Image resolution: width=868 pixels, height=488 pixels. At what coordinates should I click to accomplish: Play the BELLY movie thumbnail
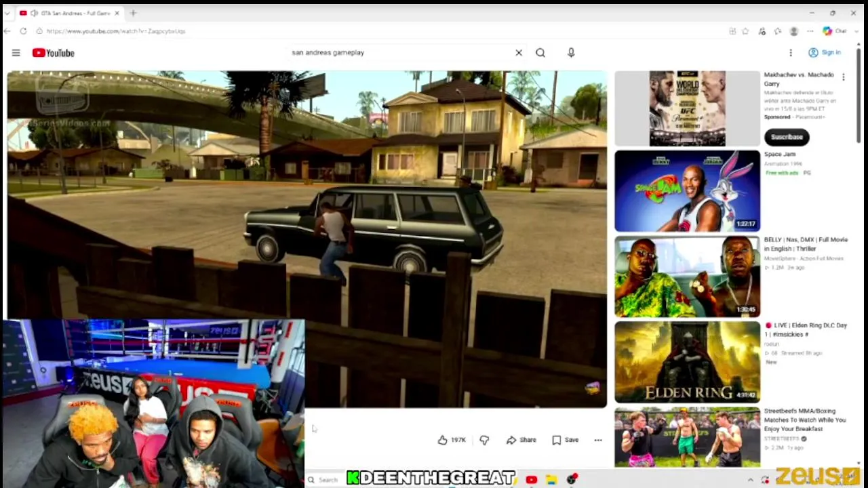[x=687, y=277]
